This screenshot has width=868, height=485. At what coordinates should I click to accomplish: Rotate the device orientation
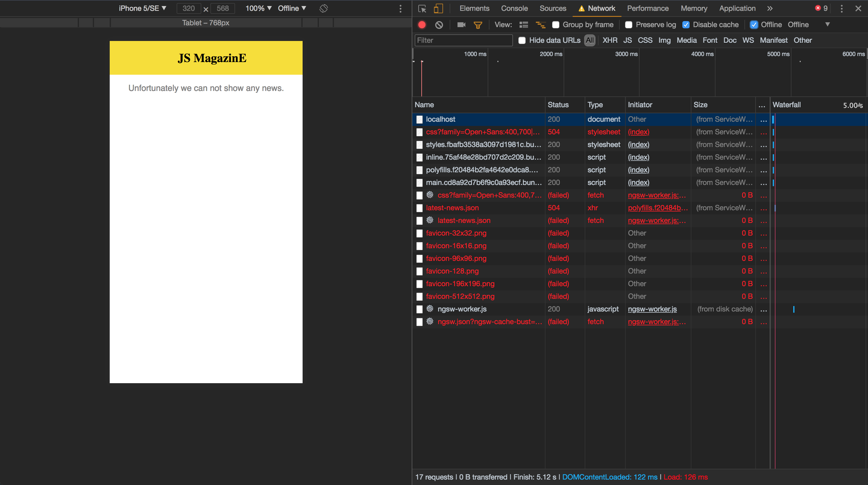tap(323, 8)
